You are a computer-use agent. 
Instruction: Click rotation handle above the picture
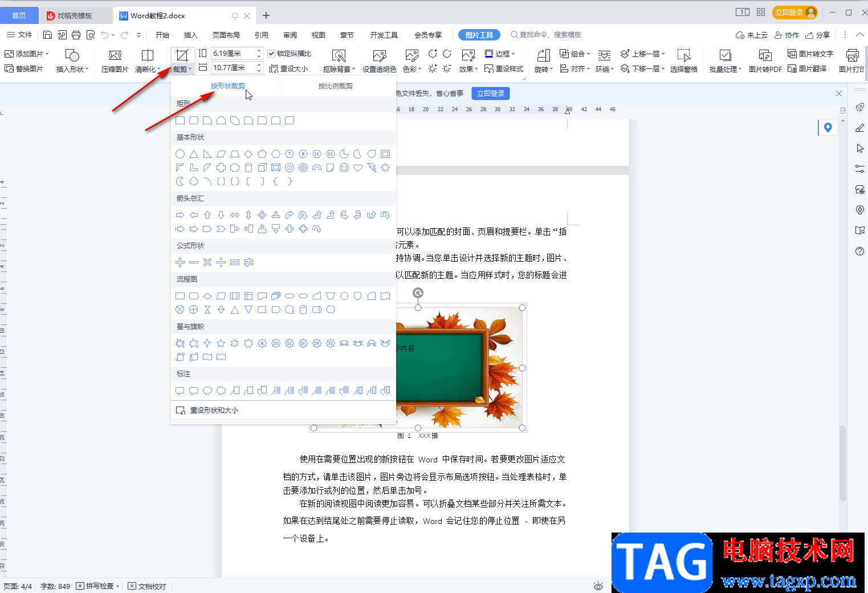point(418,293)
